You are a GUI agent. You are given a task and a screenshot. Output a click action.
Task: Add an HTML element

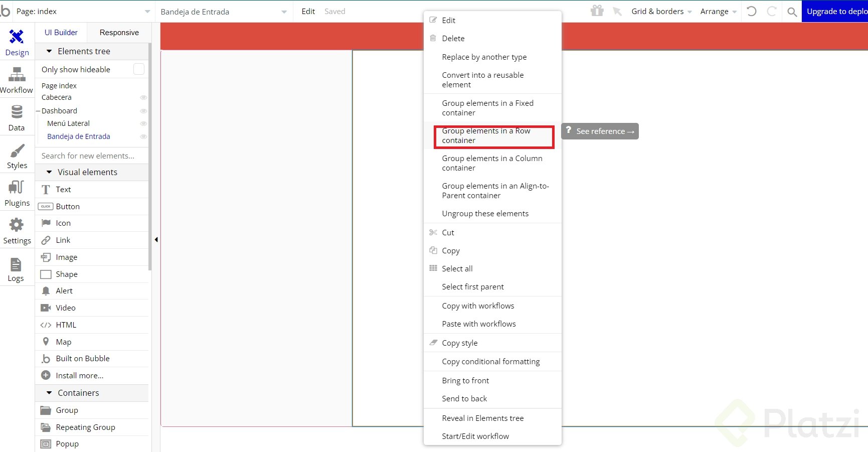[x=92, y=325]
